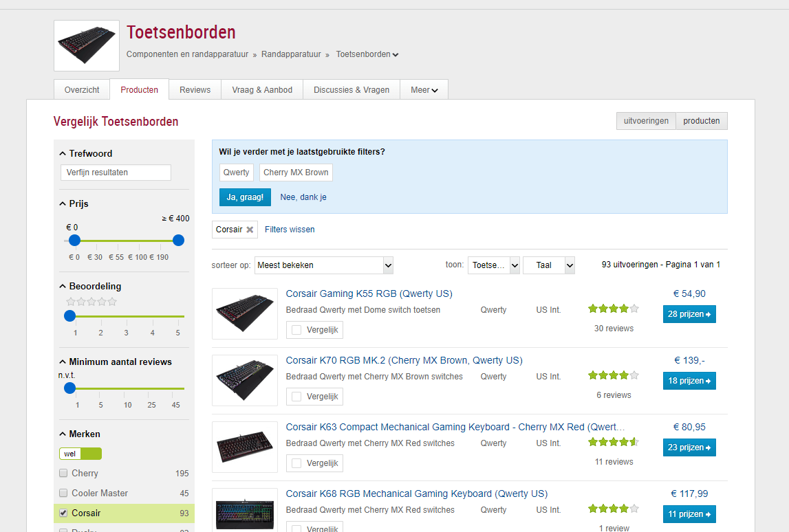This screenshot has width=789, height=532.
Task: Open the Meer tab menu
Action: point(424,90)
